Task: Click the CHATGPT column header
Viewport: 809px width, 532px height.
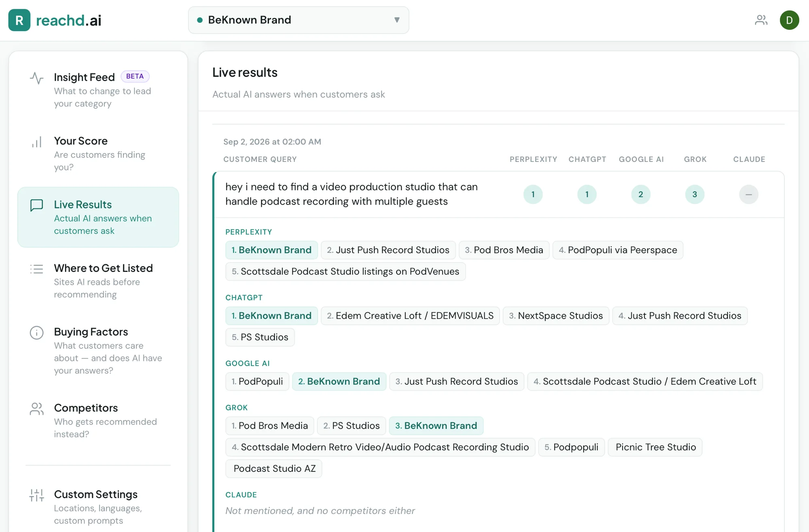Action: coord(587,159)
